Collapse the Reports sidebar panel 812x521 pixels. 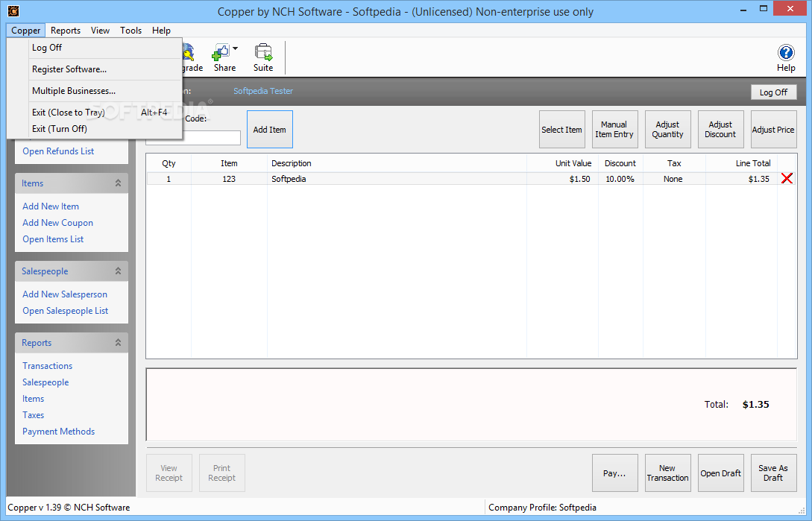(x=118, y=343)
